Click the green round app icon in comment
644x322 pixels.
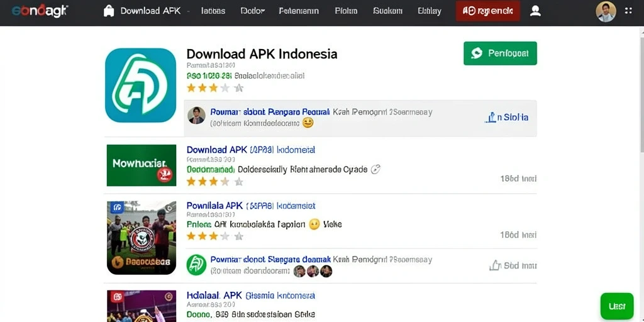(196, 265)
